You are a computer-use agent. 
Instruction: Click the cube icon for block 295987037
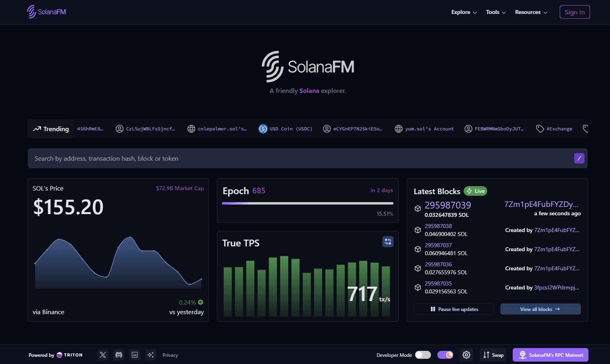tap(418, 249)
